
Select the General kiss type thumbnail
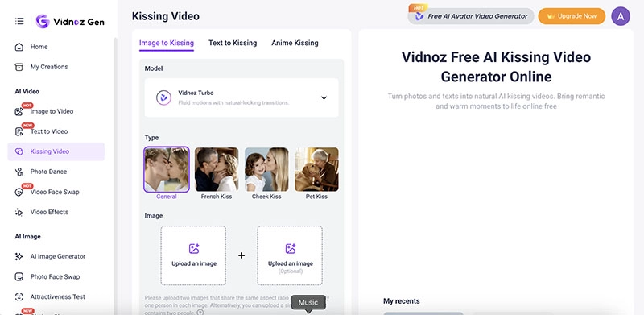167,169
